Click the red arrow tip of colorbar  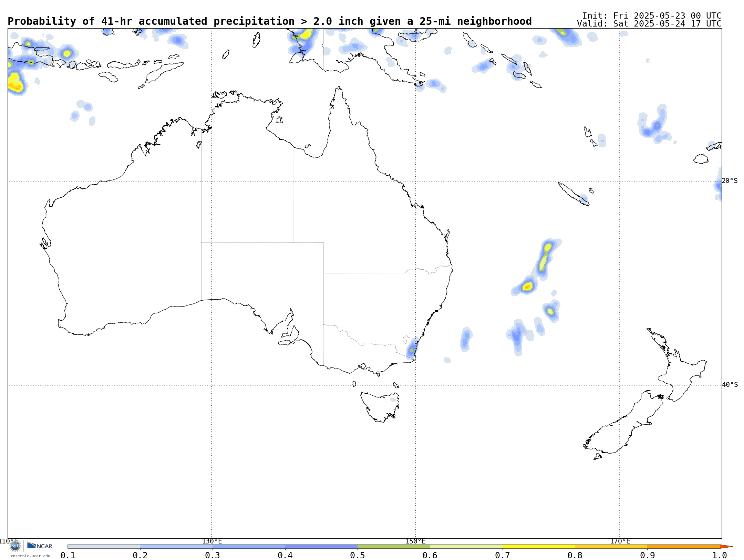[726, 547]
